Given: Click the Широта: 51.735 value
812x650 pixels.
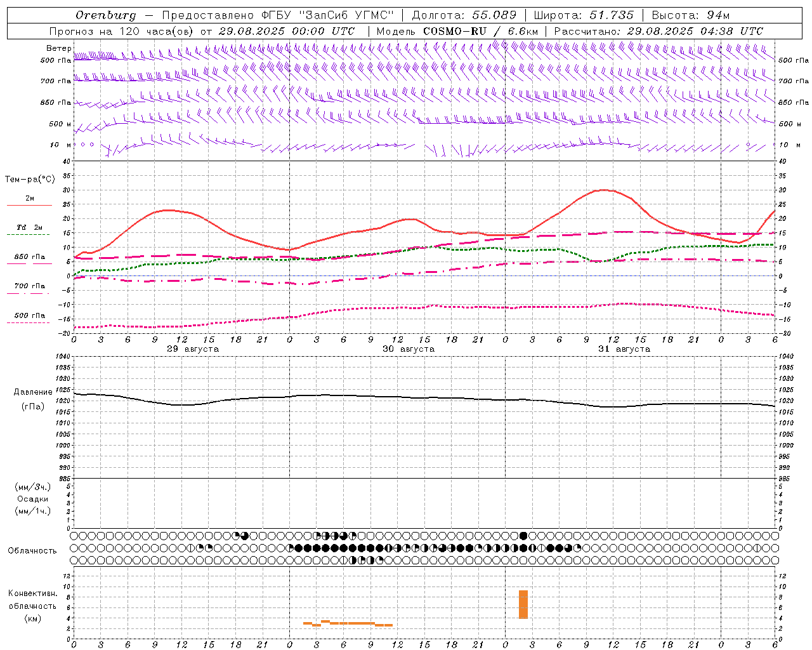Looking at the screenshot, I should click(584, 15).
